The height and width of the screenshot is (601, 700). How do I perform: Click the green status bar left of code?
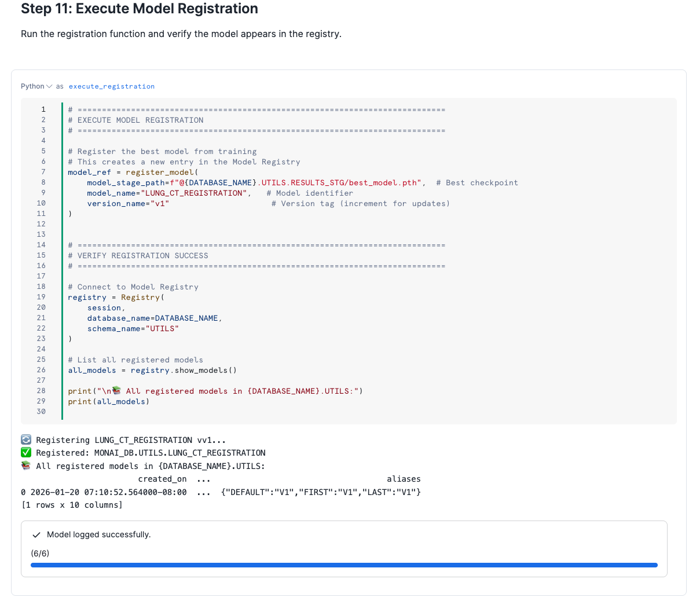tap(62, 261)
